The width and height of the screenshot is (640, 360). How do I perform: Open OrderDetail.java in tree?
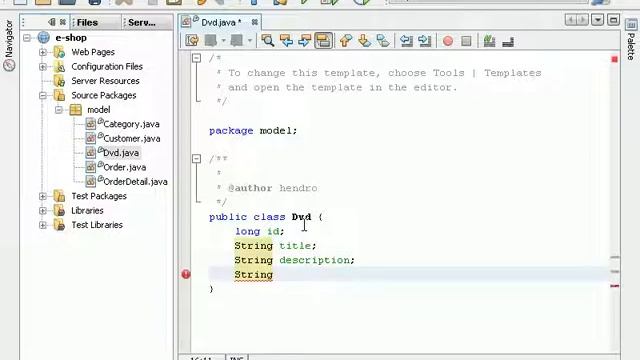click(135, 182)
